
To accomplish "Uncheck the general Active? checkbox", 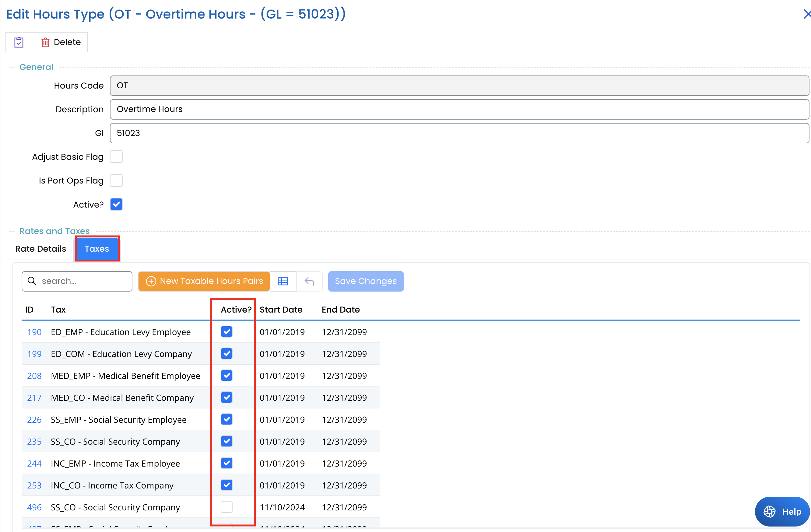I will point(116,204).
